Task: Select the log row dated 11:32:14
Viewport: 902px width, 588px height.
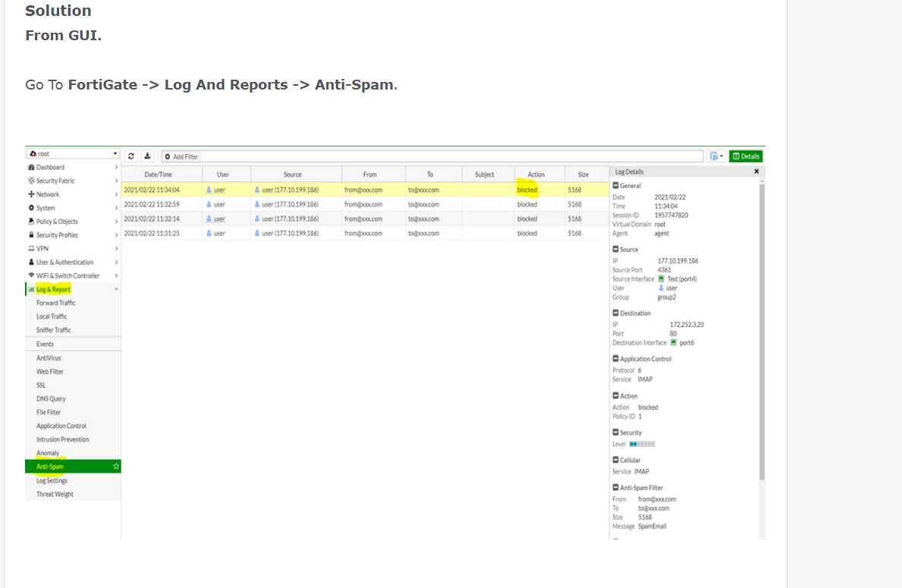Action: tap(366, 219)
